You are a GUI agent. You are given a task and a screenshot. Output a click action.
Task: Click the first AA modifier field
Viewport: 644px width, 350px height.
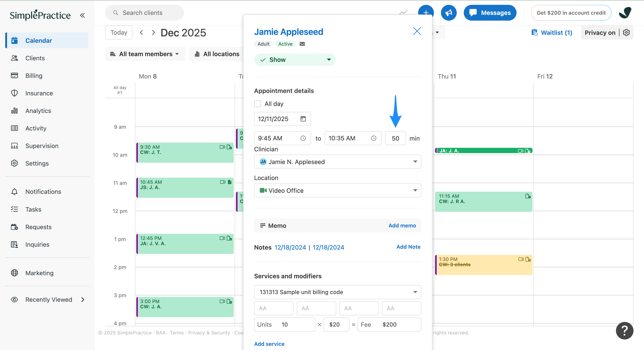pyautogui.click(x=274, y=308)
